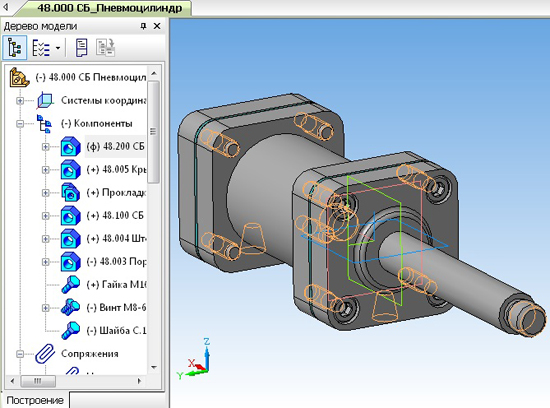The height and width of the screenshot is (408, 550).
Task: Select root node text 48.000 СБ Пневмоцил
Action: [90, 78]
